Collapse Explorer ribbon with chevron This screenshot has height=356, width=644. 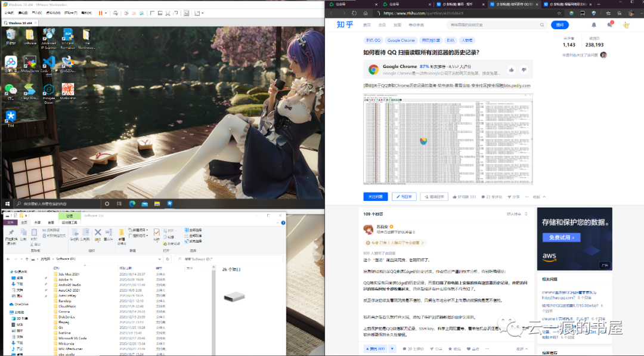(277, 222)
